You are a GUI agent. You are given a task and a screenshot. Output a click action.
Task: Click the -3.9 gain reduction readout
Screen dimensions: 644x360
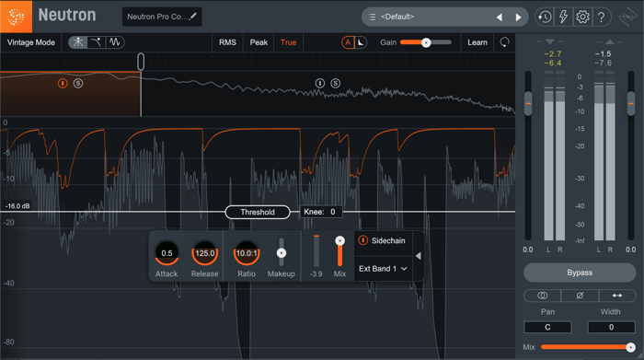click(316, 273)
